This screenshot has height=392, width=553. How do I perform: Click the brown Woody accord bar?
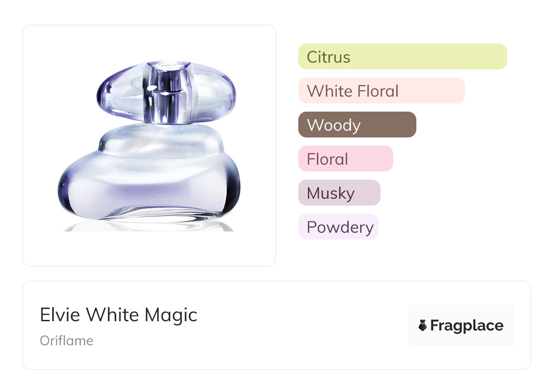[357, 125]
